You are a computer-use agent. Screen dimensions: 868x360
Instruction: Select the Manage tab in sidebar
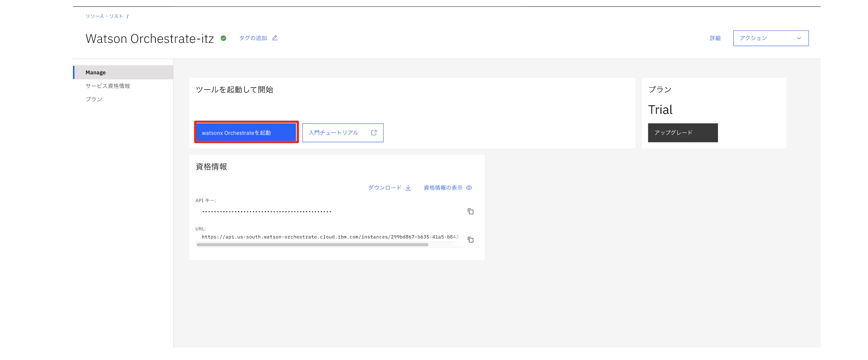123,72
